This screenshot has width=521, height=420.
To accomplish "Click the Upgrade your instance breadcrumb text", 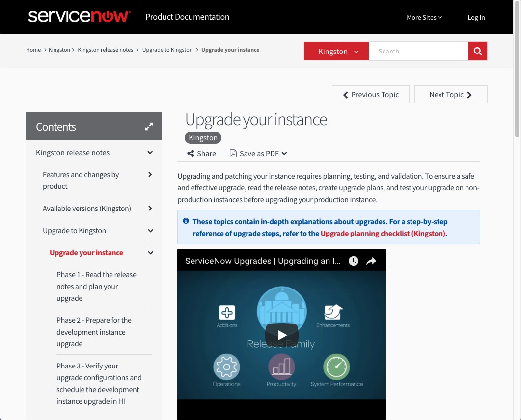I will pyautogui.click(x=230, y=50).
